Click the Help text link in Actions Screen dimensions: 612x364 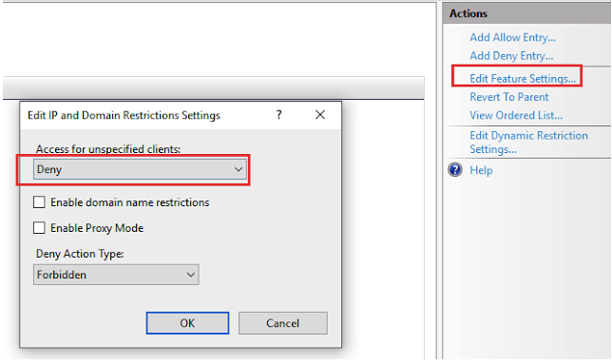481,170
